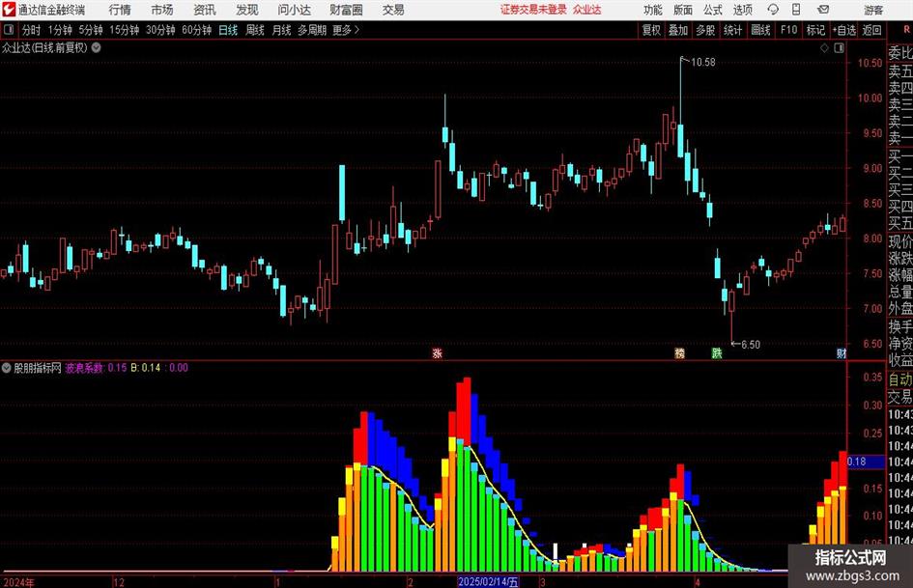This screenshot has width=913, height=588.
Task: Select the 月线 monthly period tab
Action: 282,30
